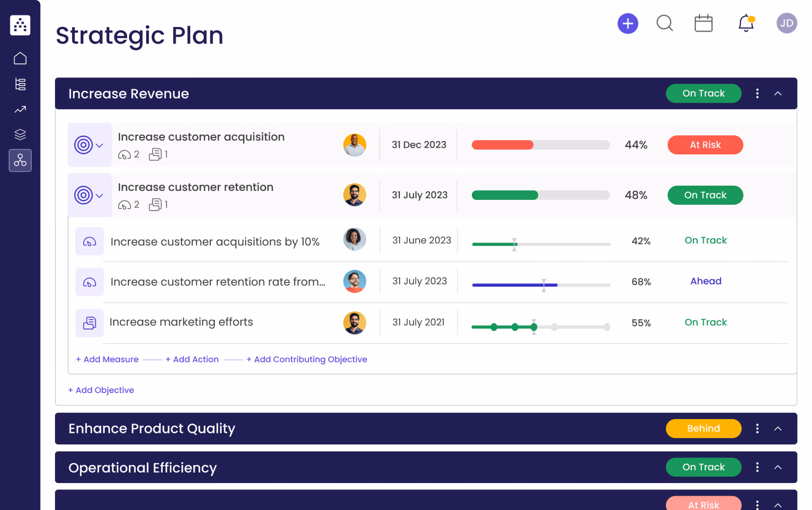Open the JD profile avatar
This screenshot has height=510, width=812.
tap(787, 23)
